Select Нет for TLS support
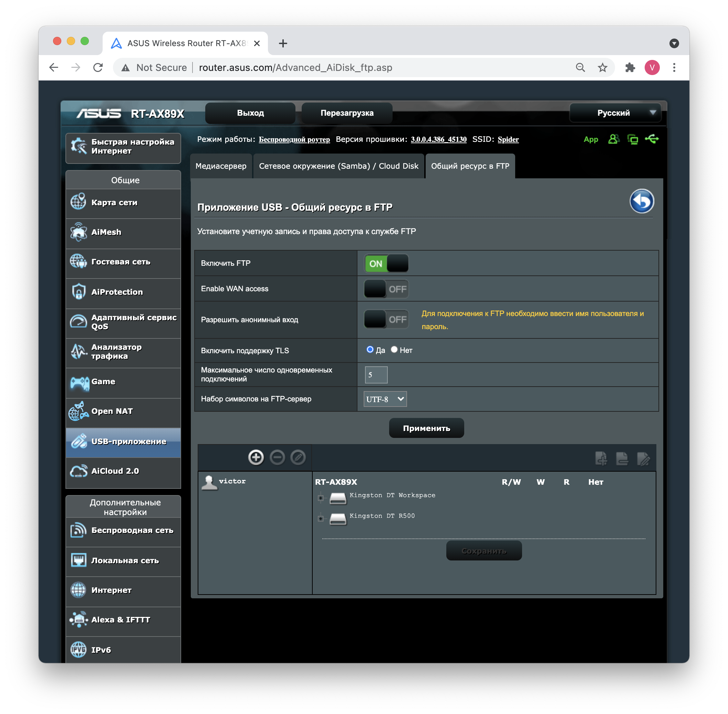Screen dimensions: 728x714 pos(394,350)
